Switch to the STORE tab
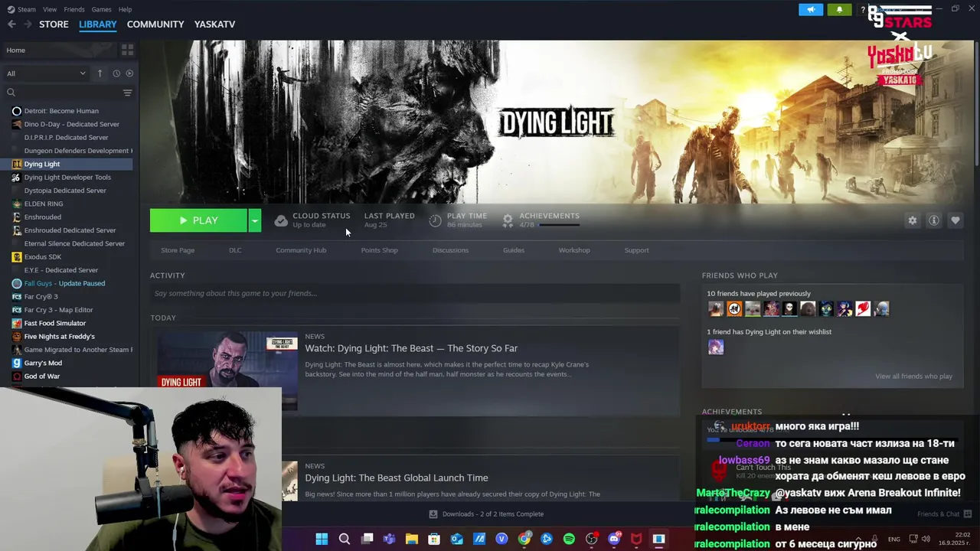 point(54,24)
